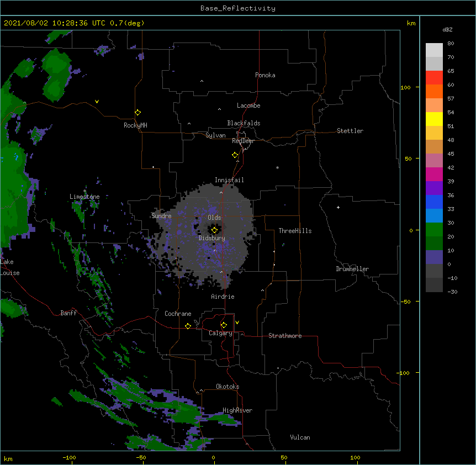This screenshot has height=465, width=476.
Task: Select the red 65 dBZ color swatch
Action: pos(434,77)
